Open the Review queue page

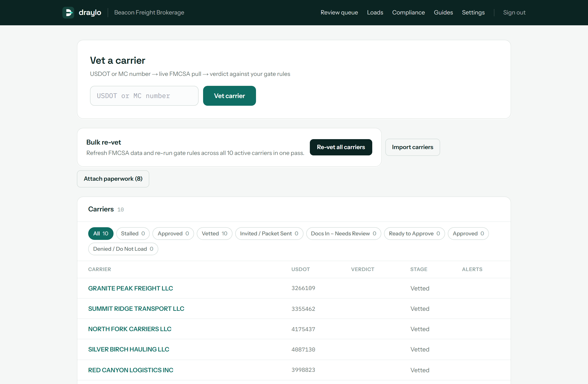tap(339, 13)
